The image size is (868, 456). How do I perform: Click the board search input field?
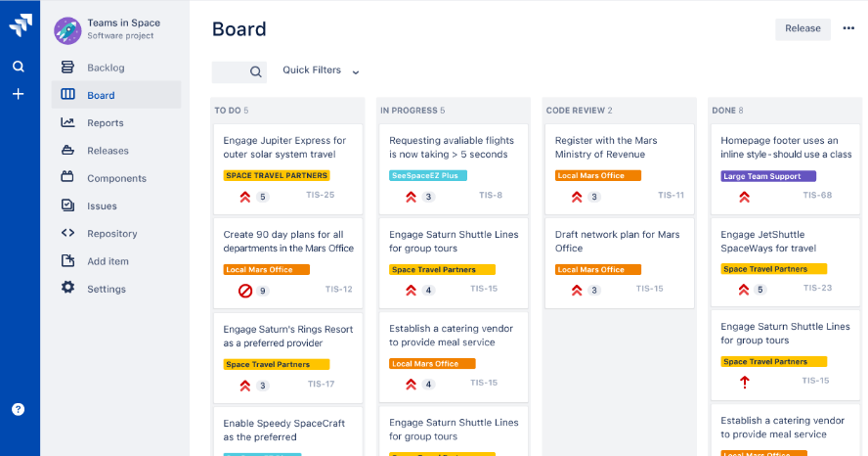point(231,71)
